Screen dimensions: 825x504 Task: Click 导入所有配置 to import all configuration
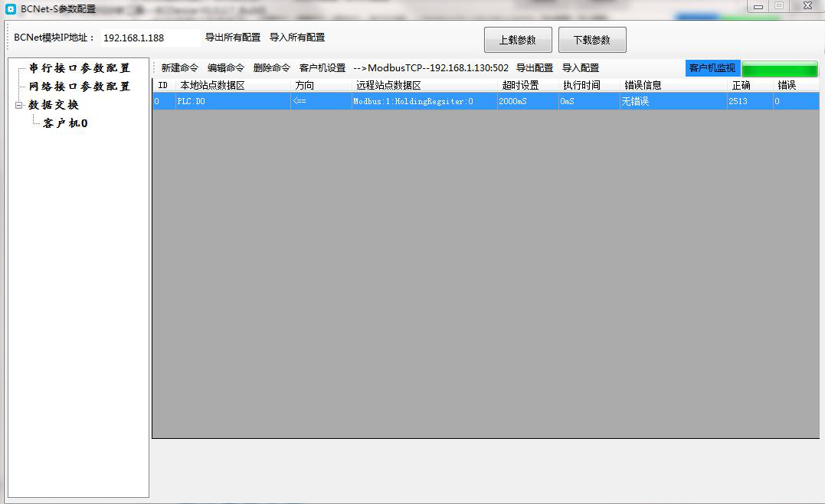pyautogui.click(x=297, y=38)
